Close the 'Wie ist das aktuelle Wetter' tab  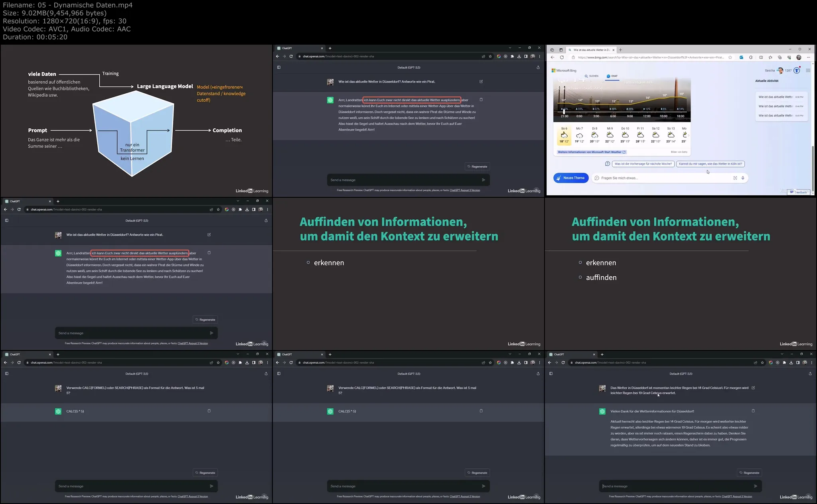614,50
